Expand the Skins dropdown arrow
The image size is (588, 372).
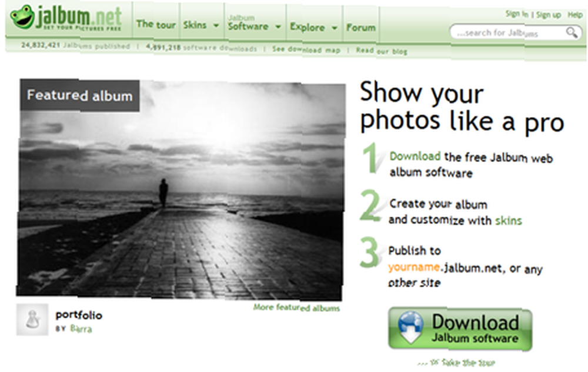pyautogui.click(x=216, y=25)
